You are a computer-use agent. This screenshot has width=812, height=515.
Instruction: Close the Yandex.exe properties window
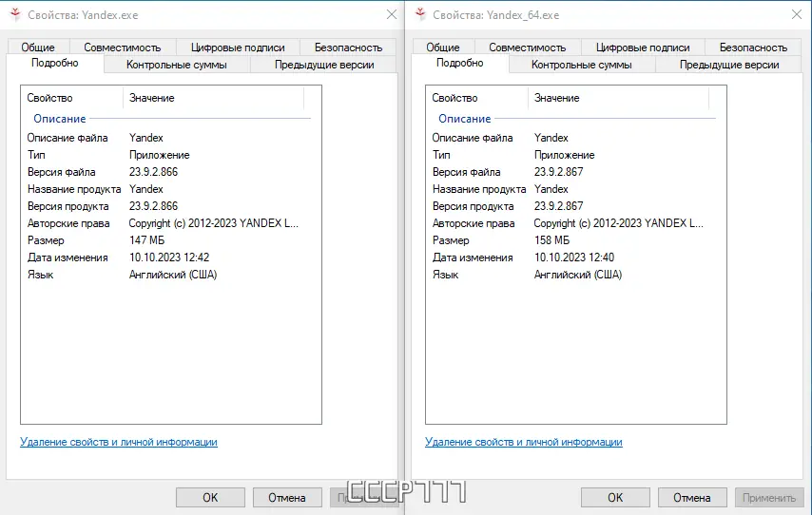[x=391, y=14]
